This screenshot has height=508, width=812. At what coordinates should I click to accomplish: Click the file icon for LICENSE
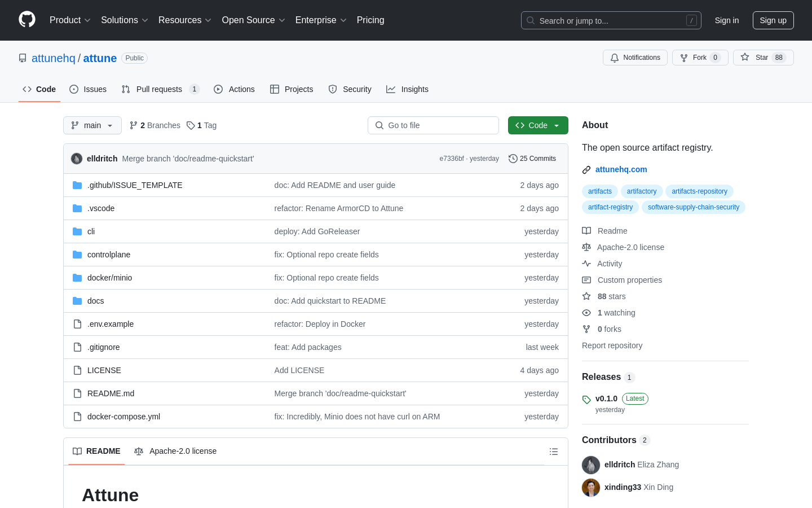click(x=77, y=370)
